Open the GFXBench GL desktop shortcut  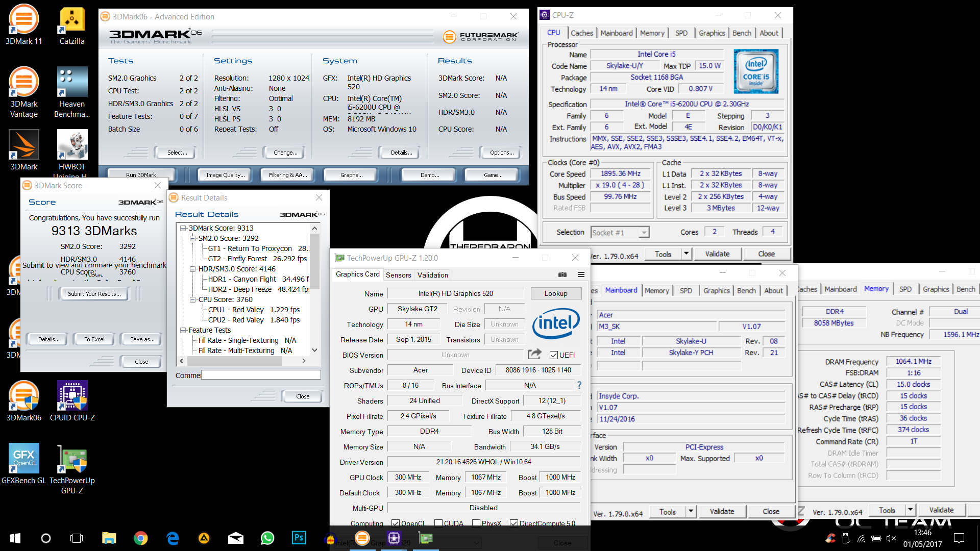click(x=23, y=464)
